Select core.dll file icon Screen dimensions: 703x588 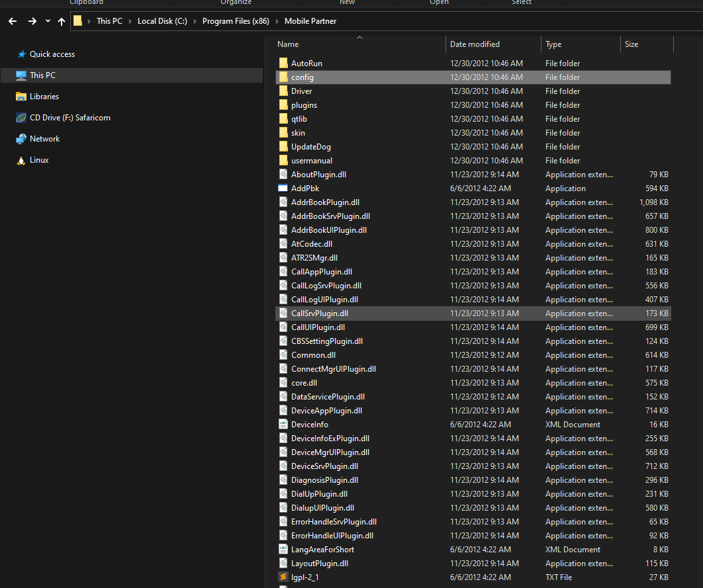pos(283,382)
